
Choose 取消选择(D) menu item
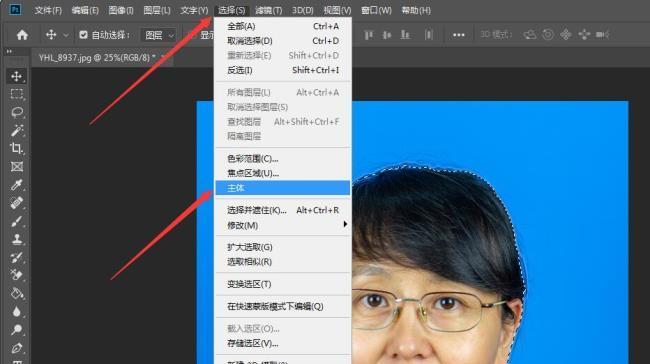coord(283,41)
